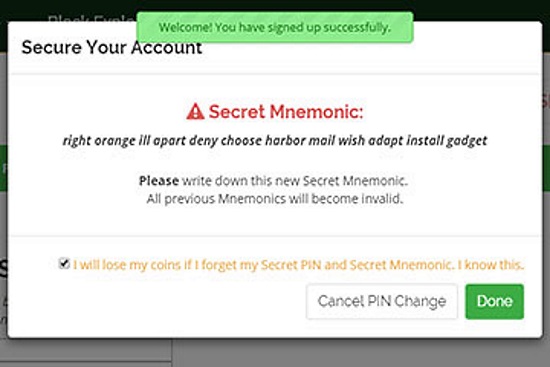Select the word choose in mnemonic phrase
550x367 pixels.
tap(241, 140)
